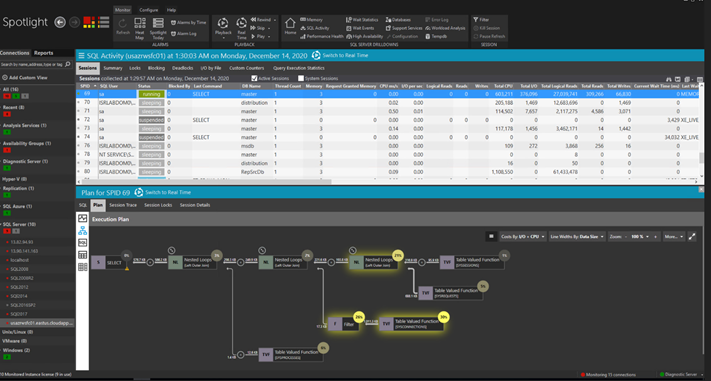This screenshot has width=711, height=381.
Task: Open Wait Statistics drilldown
Action: tap(362, 20)
